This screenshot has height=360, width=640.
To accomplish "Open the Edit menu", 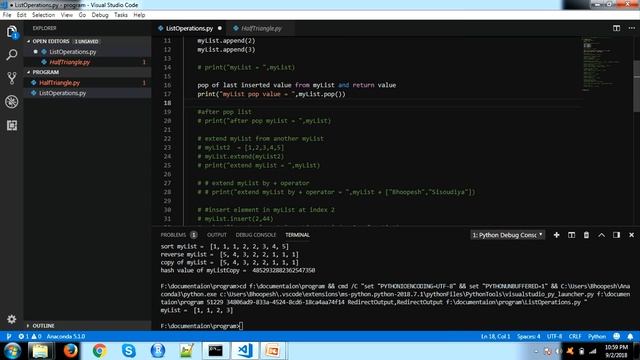I will coord(22,15).
